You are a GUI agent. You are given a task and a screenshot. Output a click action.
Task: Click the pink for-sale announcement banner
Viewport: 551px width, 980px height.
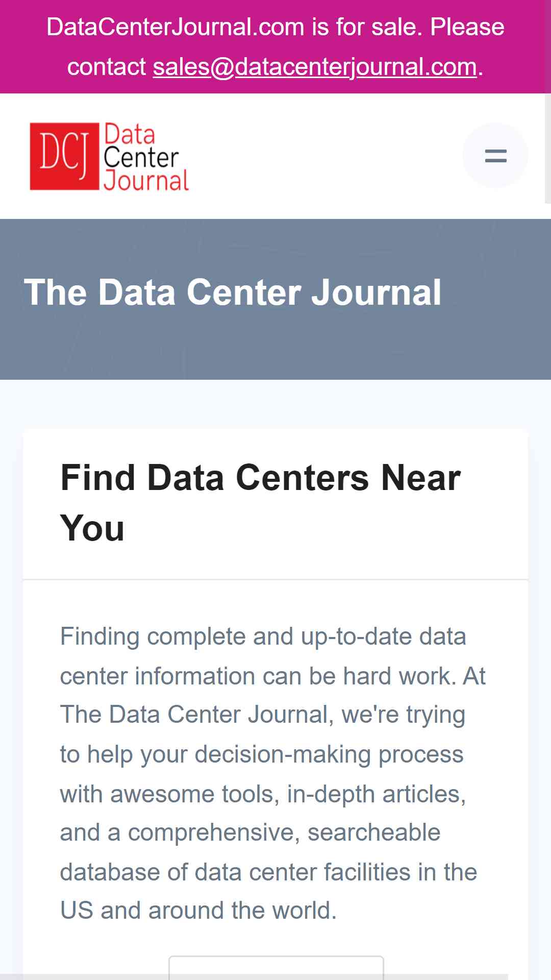coord(275,46)
